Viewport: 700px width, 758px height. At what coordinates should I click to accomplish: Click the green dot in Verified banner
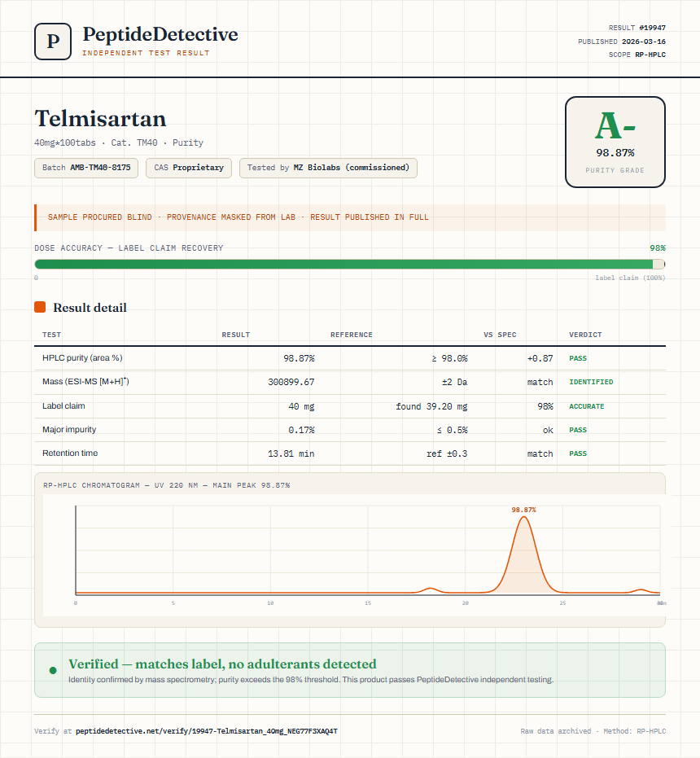point(53,671)
